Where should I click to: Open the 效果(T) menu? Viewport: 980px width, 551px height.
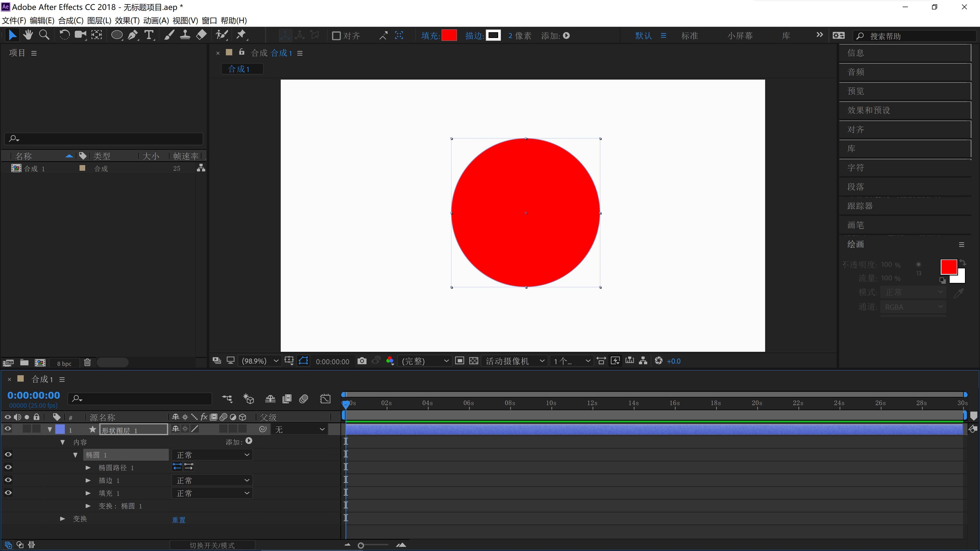click(127, 20)
